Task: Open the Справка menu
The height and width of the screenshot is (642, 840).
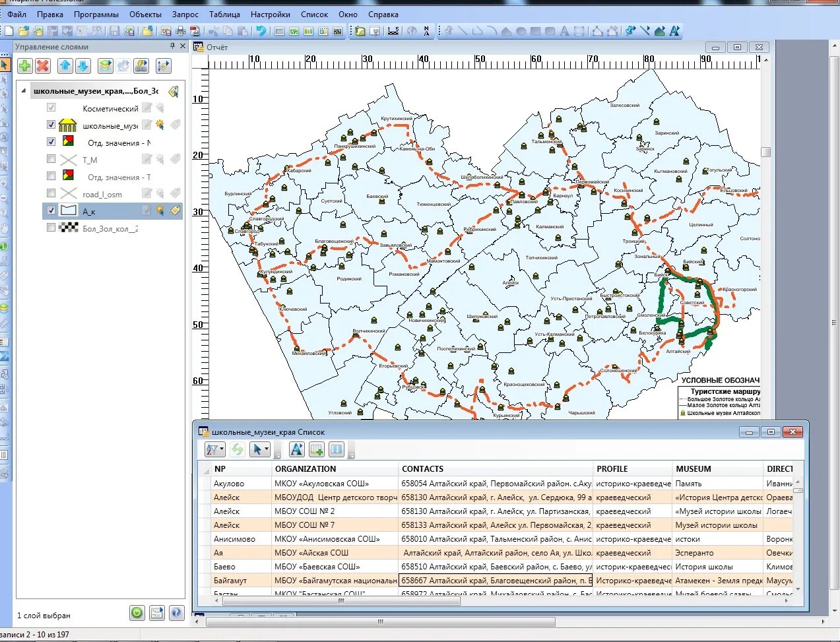Action: [x=383, y=14]
